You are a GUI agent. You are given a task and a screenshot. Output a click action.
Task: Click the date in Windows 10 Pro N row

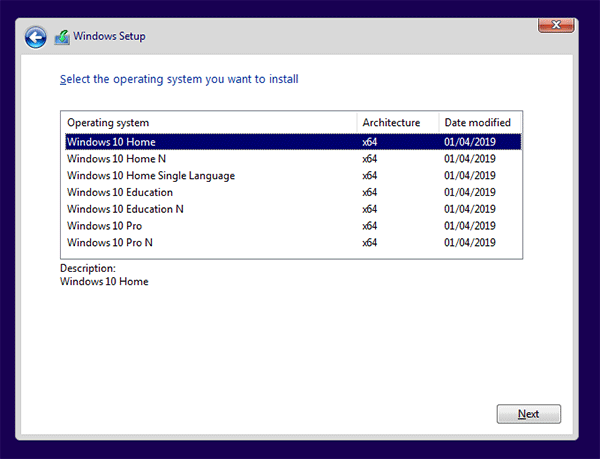click(470, 243)
